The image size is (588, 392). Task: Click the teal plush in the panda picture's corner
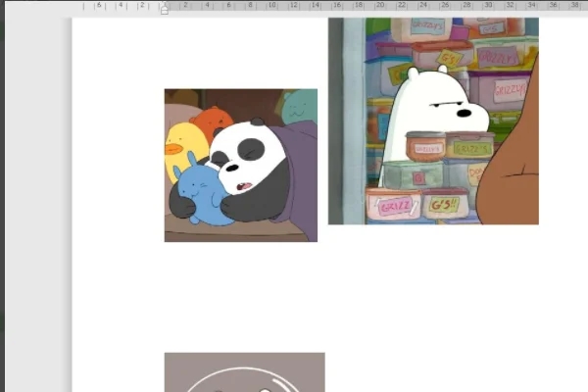pyautogui.click(x=301, y=106)
